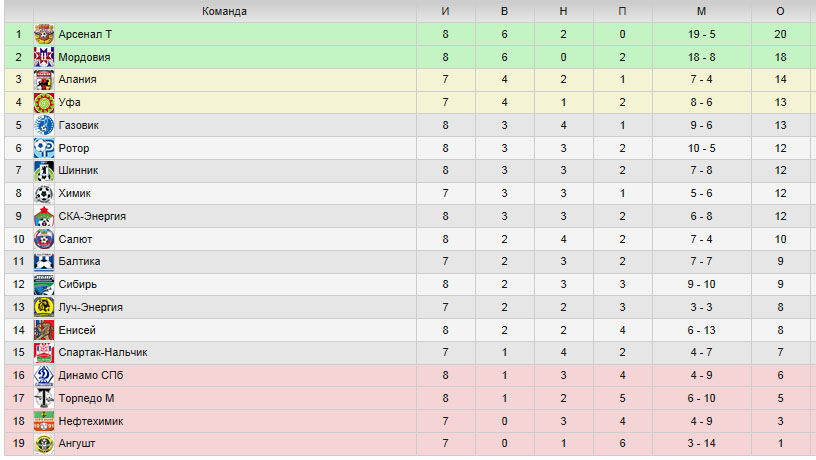Click the Ангушт team crest
The height and width of the screenshot is (460, 816).
(44, 444)
